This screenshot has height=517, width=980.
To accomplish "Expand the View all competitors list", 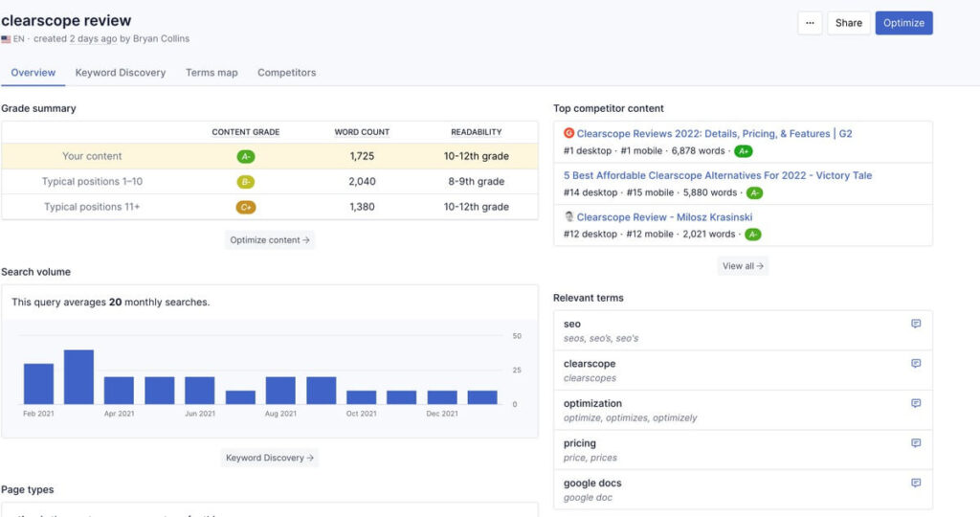I will click(743, 266).
